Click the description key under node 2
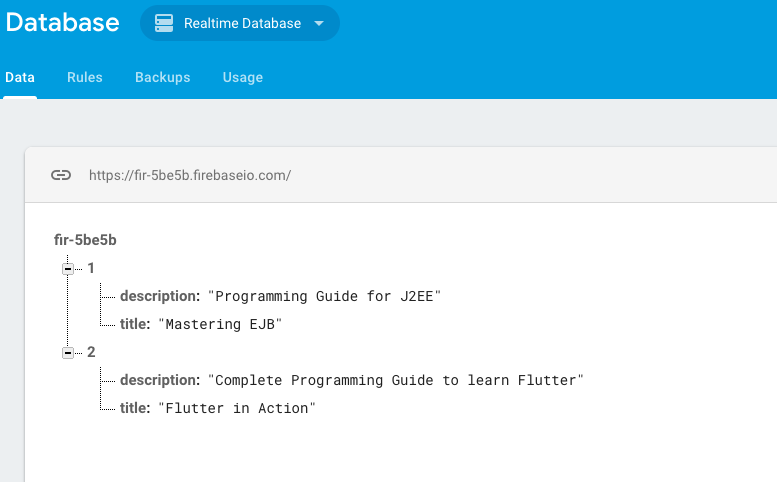The image size is (777, 482). click(x=158, y=380)
